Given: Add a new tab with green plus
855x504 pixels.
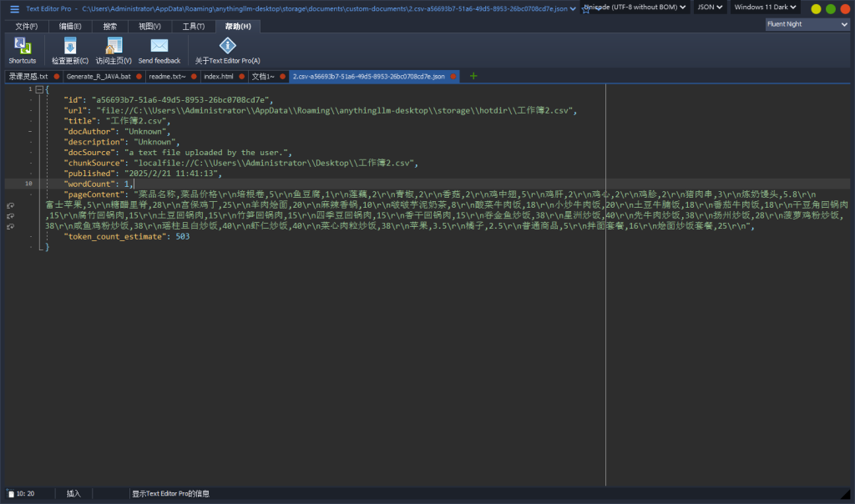Looking at the screenshot, I should coord(474,76).
